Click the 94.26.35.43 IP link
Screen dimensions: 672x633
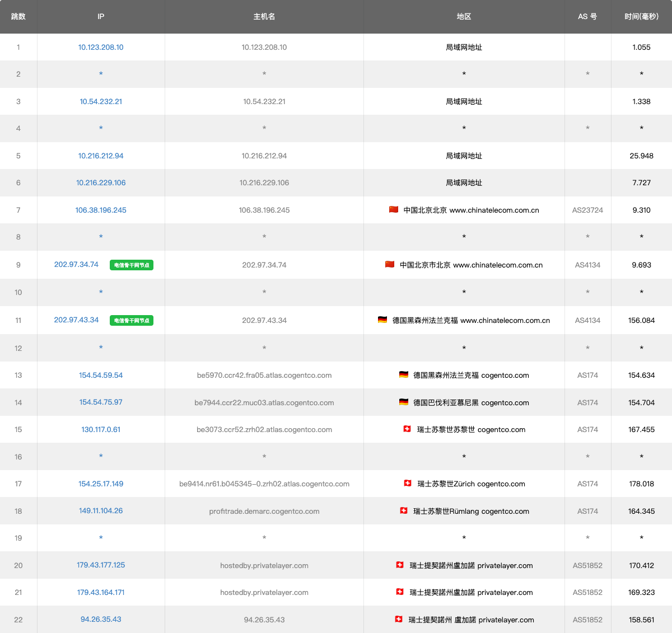click(101, 620)
